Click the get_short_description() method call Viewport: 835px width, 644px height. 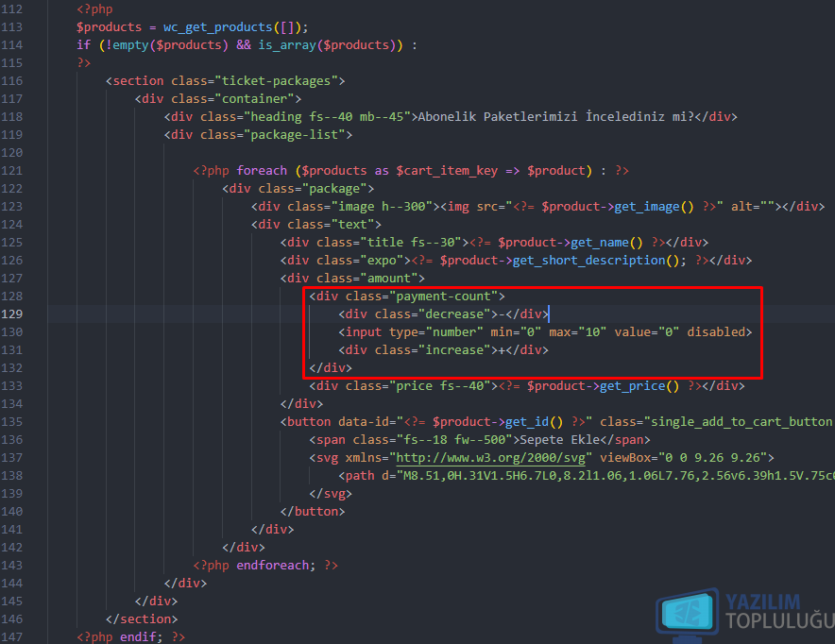(x=596, y=261)
